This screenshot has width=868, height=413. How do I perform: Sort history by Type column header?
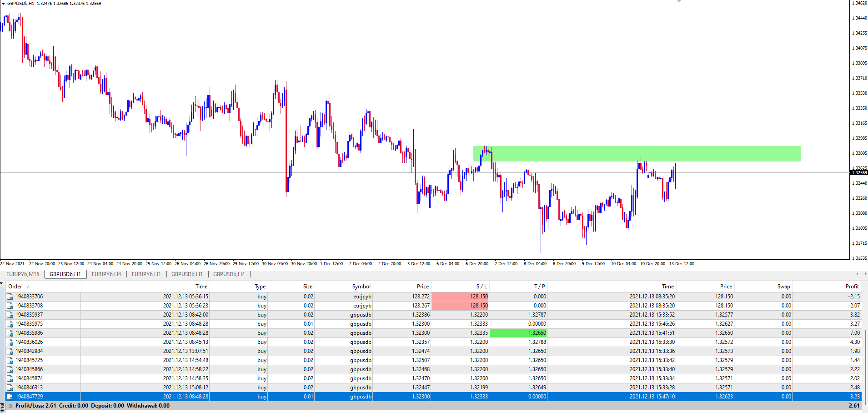239,287
